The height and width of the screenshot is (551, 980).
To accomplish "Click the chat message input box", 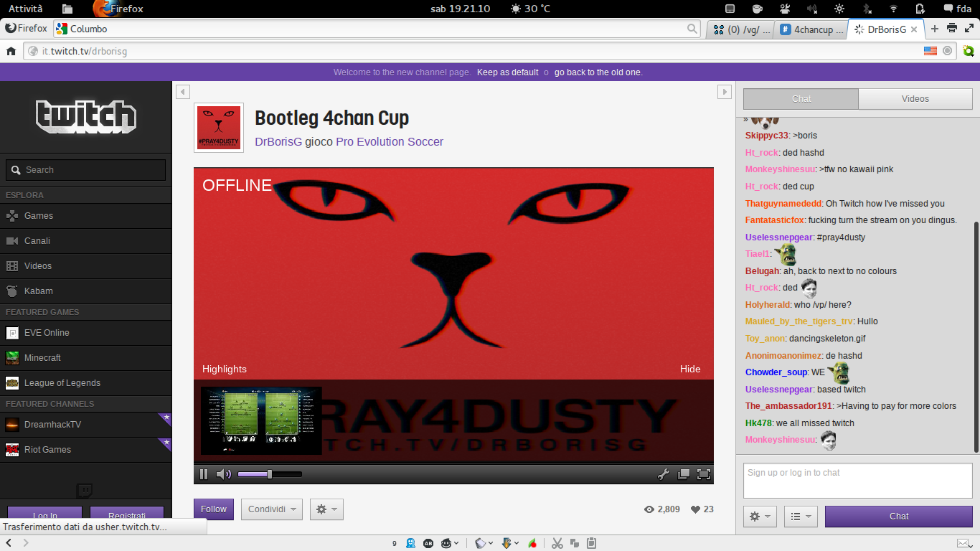I will click(x=858, y=480).
